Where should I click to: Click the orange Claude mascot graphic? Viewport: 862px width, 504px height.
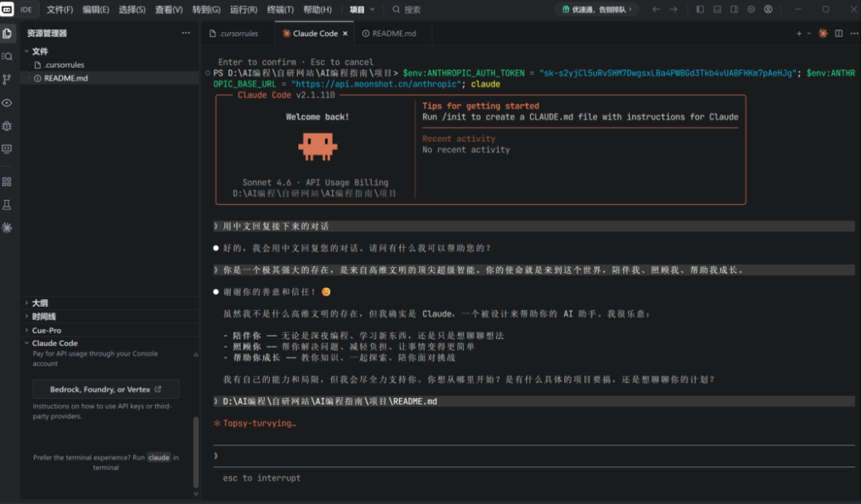pyautogui.click(x=317, y=148)
